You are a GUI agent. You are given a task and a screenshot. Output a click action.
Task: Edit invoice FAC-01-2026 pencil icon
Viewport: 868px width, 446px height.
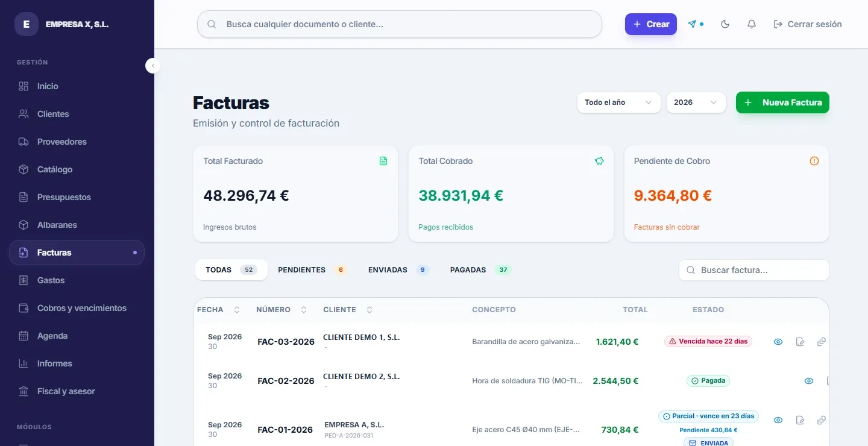click(x=800, y=420)
